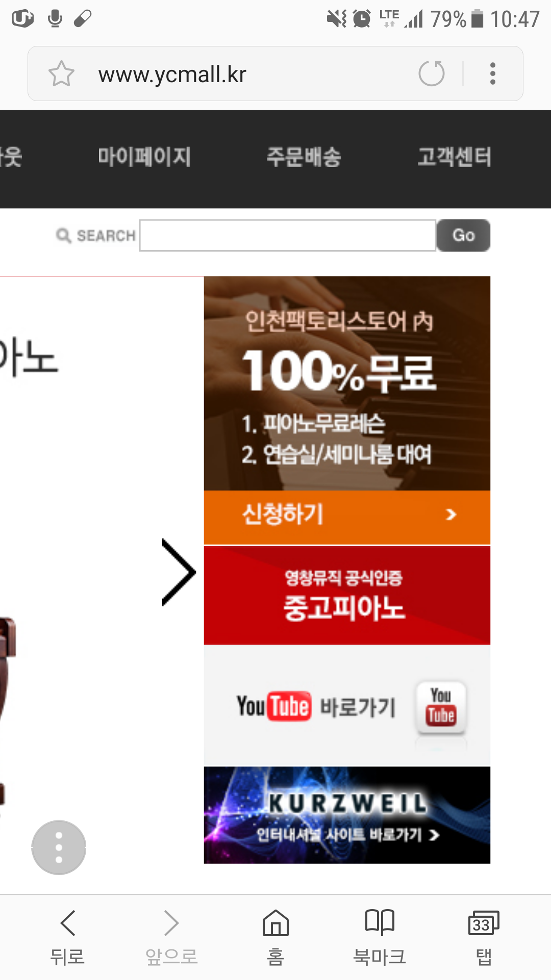The image size is (551, 980).
Task: Click the Go search button
Action: point(463,235)
